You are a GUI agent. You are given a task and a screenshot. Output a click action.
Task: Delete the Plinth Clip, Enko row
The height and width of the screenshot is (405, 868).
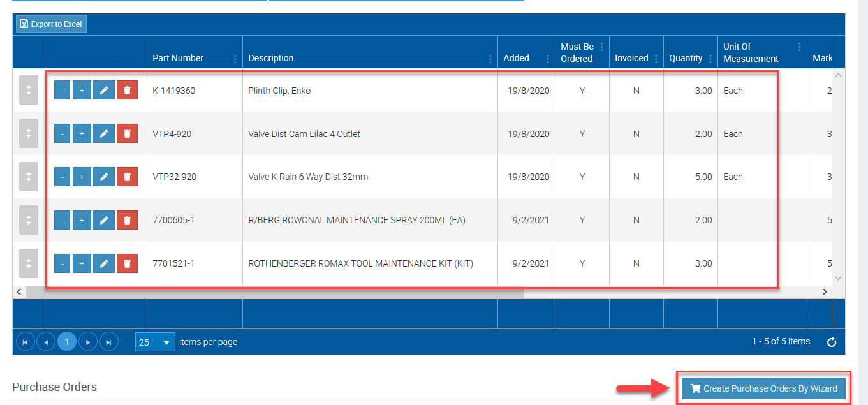tap(127, 91)
